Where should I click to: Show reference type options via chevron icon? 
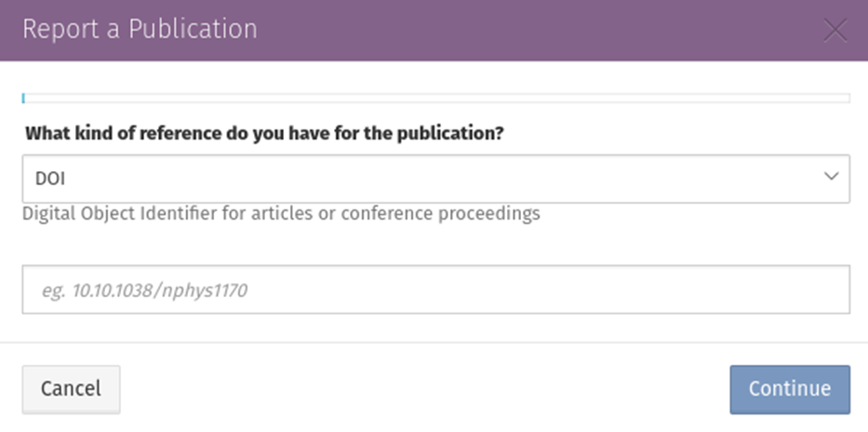831,178
